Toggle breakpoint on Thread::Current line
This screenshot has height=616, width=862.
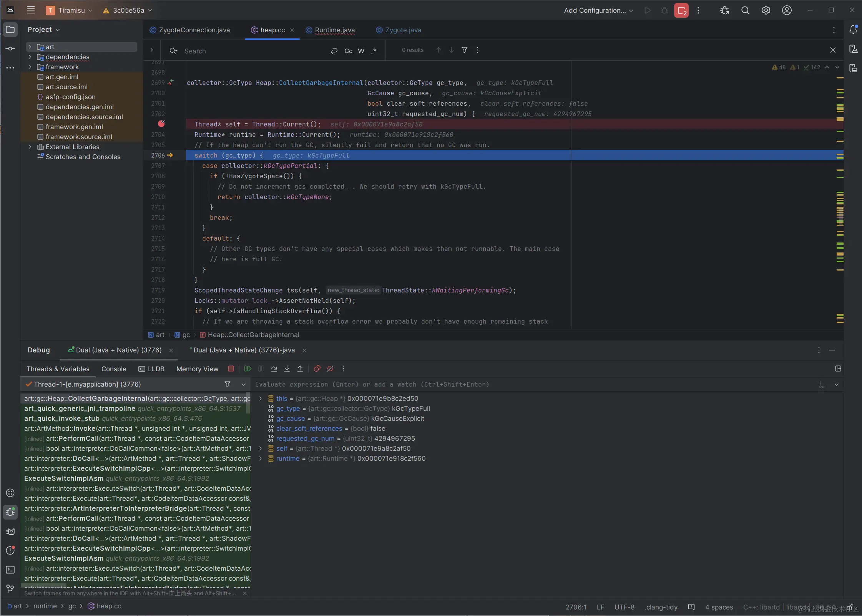click(161, 124)
